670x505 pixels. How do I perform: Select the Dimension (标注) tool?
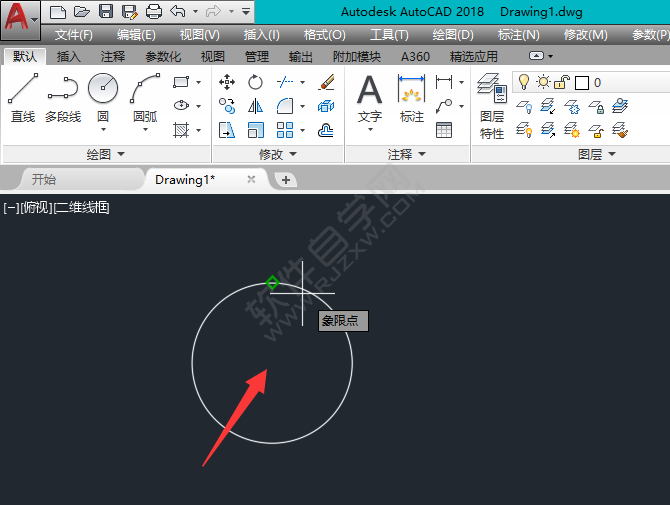[x=411, y=99]
